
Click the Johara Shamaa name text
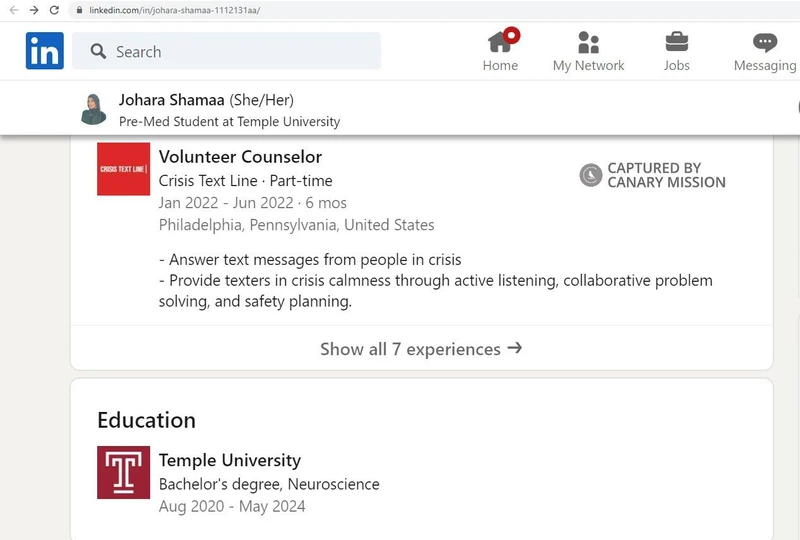171,100
